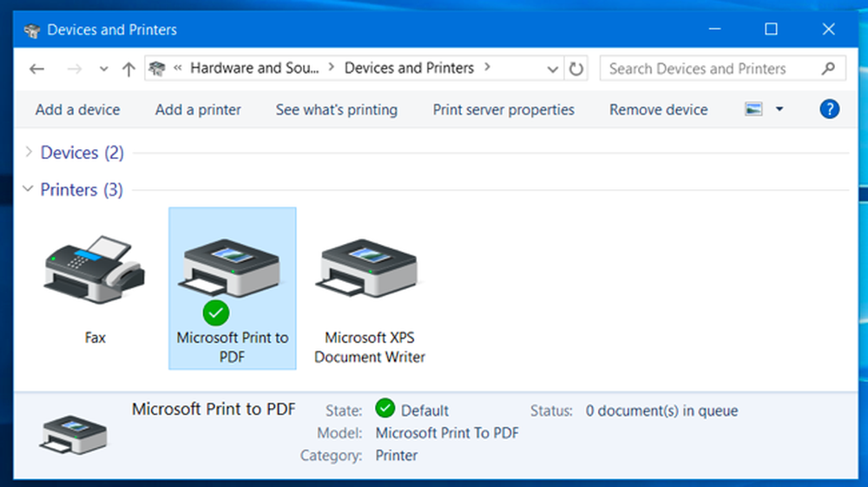Maximize the Devices and Printers window
The width and height of the screenshot is (868, 487).
[x=771, y=29]
